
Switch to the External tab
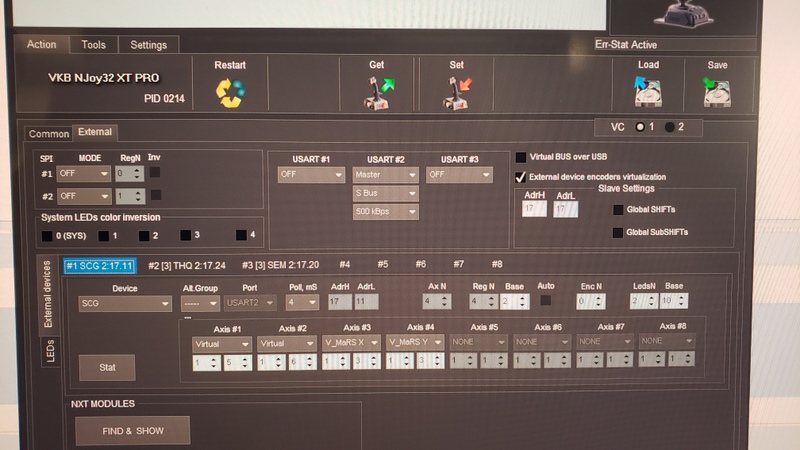coord(95,132)
